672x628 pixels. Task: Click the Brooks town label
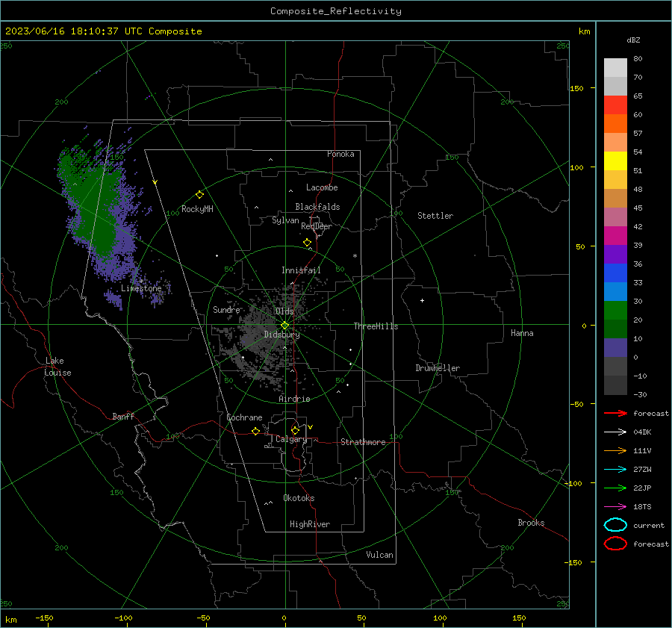pyautogui.click(x=531, y=523)
